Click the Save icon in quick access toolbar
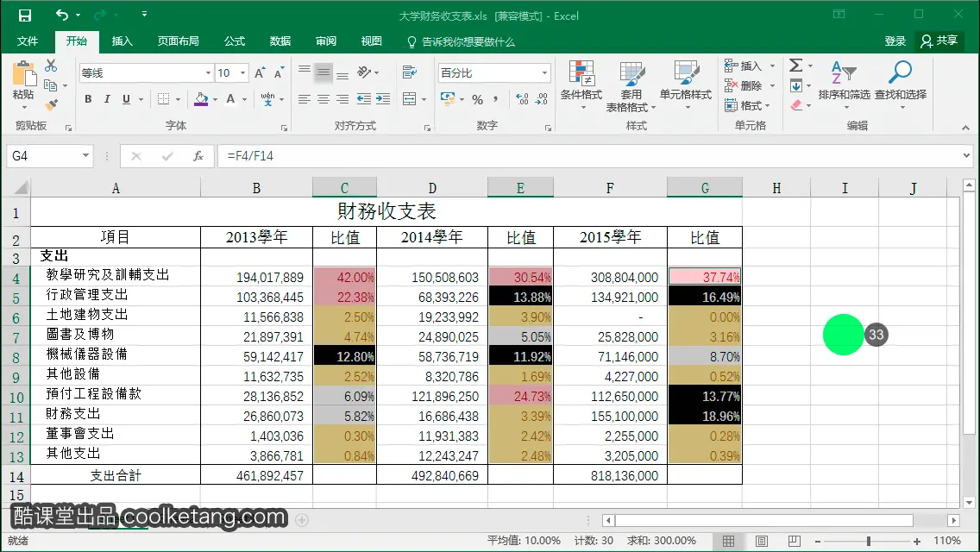The width and height of the screenshot is (980, 552). [24, 16]
